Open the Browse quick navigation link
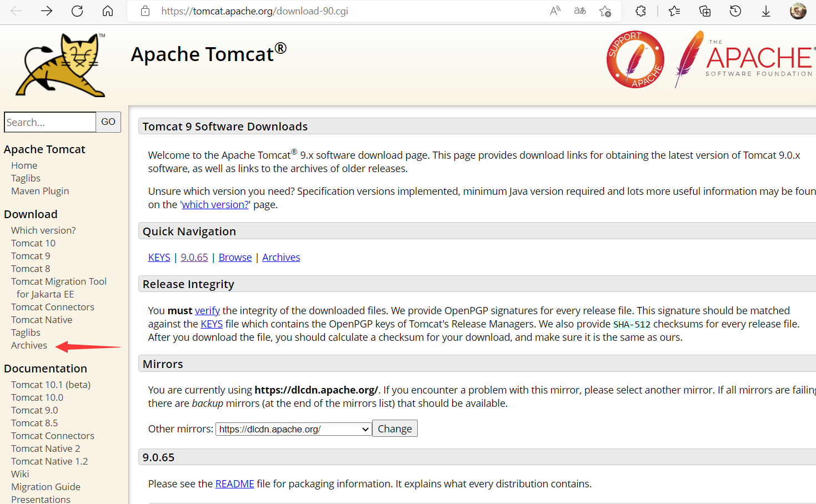This screenshot has height=504, width=816. coord(235,257)
